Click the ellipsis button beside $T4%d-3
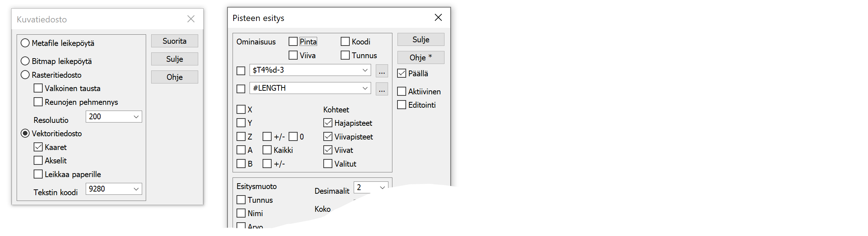The width and height of the screenshot is (868, 236). pyautogui.click(x=382, y=71)
